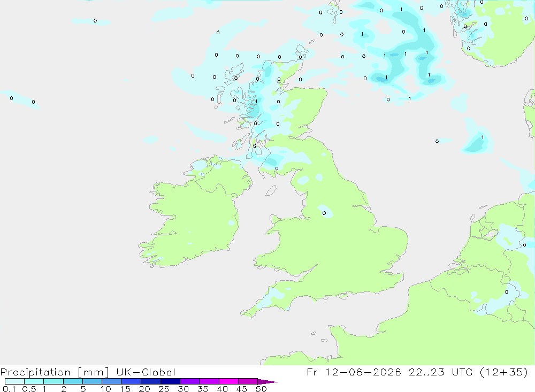Pick the 1–2 mm legend color box
The height and width of the screenshot is (392, 535).
click(x=53, y=381)
